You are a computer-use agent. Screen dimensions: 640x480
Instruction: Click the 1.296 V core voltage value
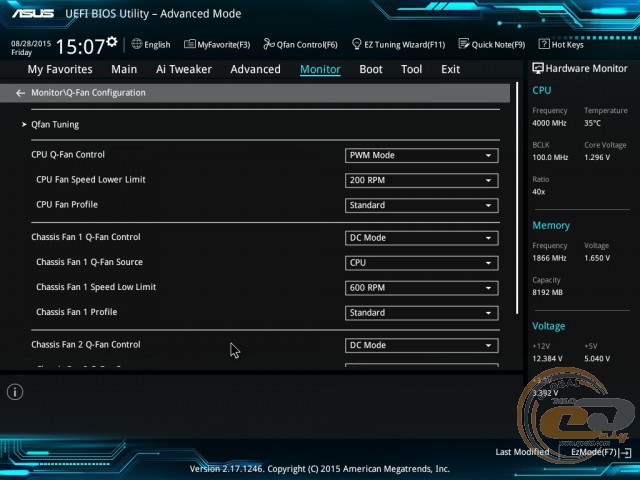click(x=597, y=158)
